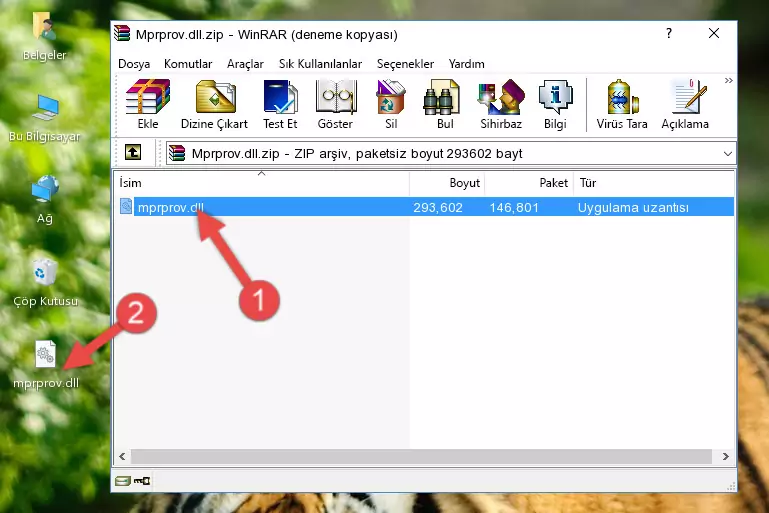Select the Belgeler desktop icon
Screen dimensions: 769x513
pyautogui.click(x=45, y=37)
